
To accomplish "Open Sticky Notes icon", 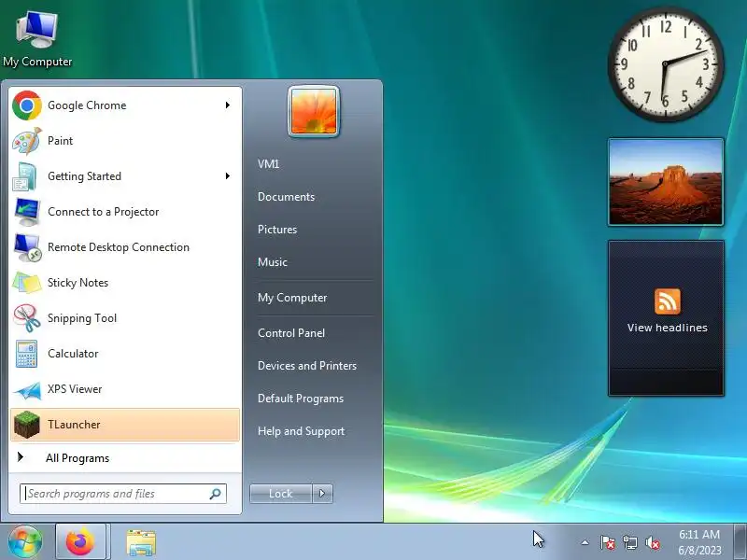I will point(27,283).
